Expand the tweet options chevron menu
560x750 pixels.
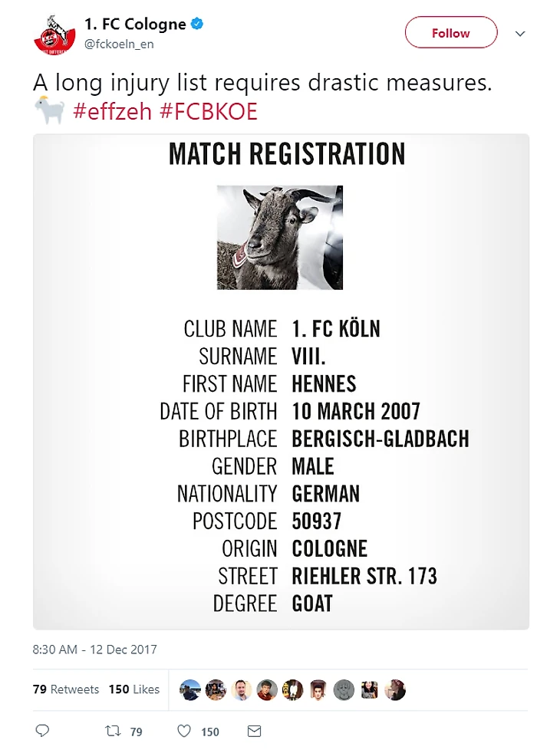point(520,34)
